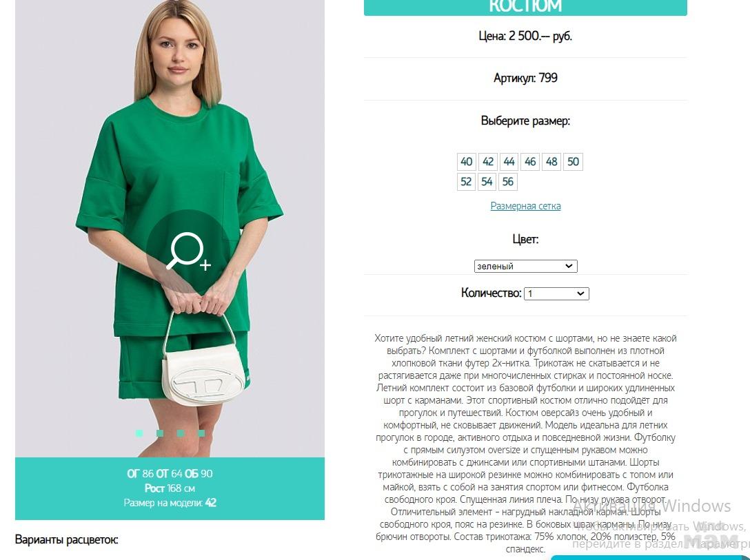Screen dimensions: 750x560
Task: Select the third image carousel dot
Action: (x=181, y=433)
